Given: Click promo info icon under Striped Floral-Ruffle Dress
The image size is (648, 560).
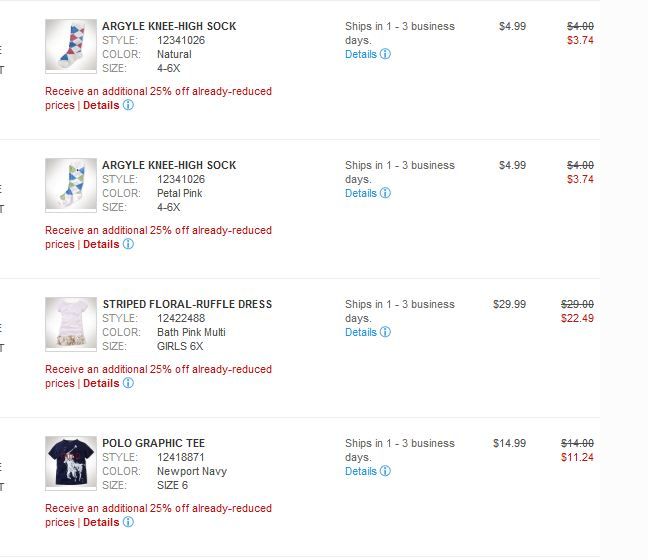Looking at the screenshot, I should 128,383.
